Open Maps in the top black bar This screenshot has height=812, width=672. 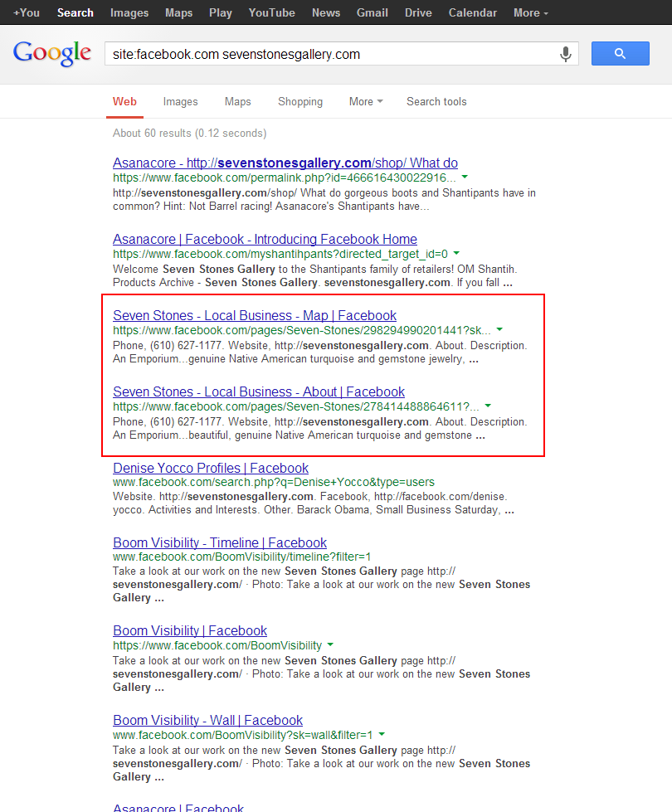tap(178, 12)
